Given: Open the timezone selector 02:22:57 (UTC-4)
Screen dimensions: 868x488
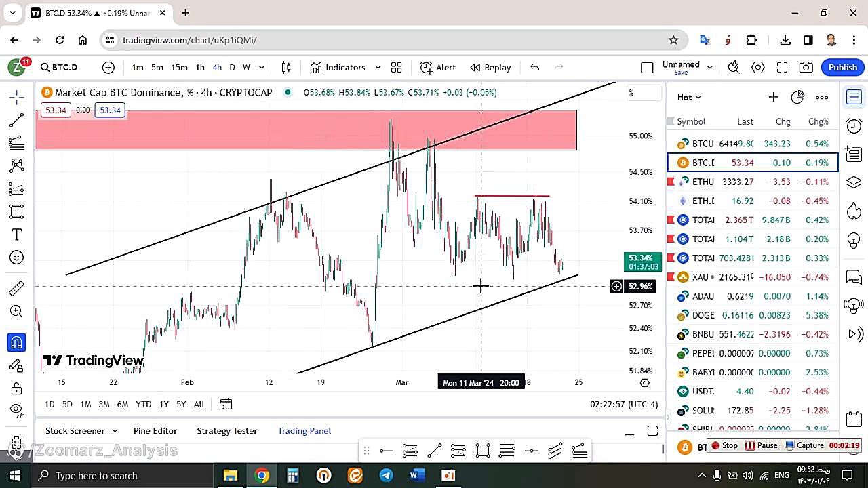Looking at the screenshot, I should 624,404.
